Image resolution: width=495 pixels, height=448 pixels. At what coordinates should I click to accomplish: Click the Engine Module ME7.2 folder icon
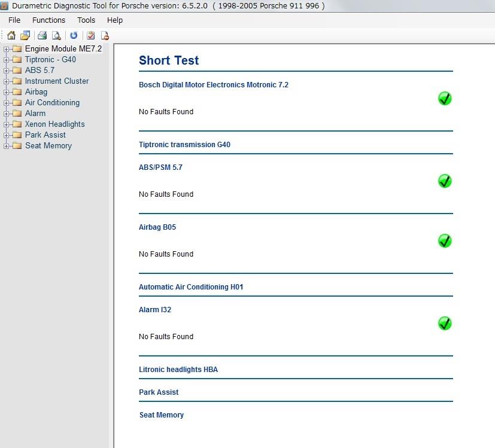point(17,48)
